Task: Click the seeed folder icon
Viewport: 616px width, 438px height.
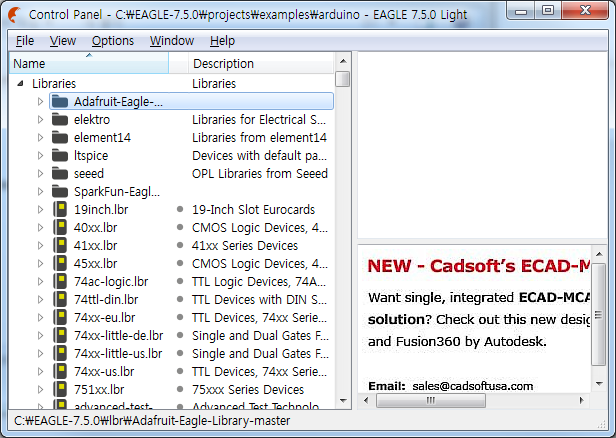Action: coord(60,173)
